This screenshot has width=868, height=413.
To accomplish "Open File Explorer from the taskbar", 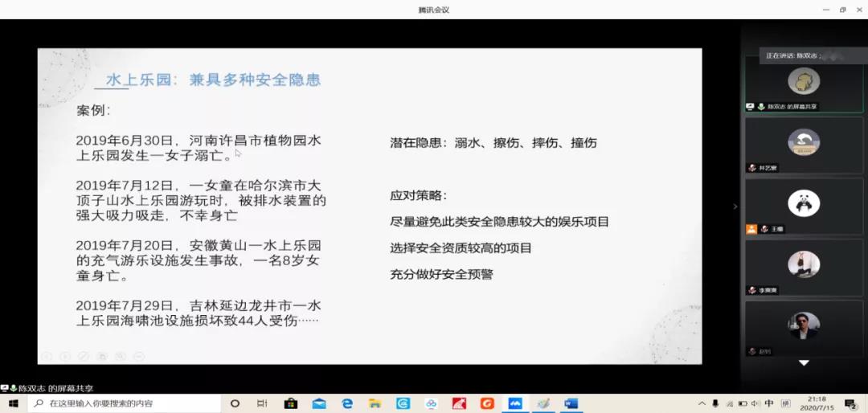I will pyautogui.click(x=375, y=403).
